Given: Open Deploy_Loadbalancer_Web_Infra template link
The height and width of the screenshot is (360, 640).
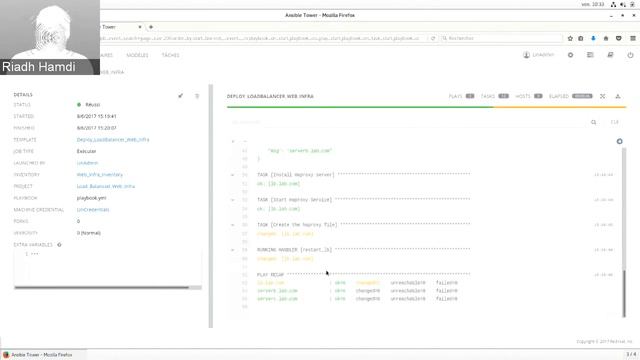Looking at the screenshot, I should tap(113, 140).
